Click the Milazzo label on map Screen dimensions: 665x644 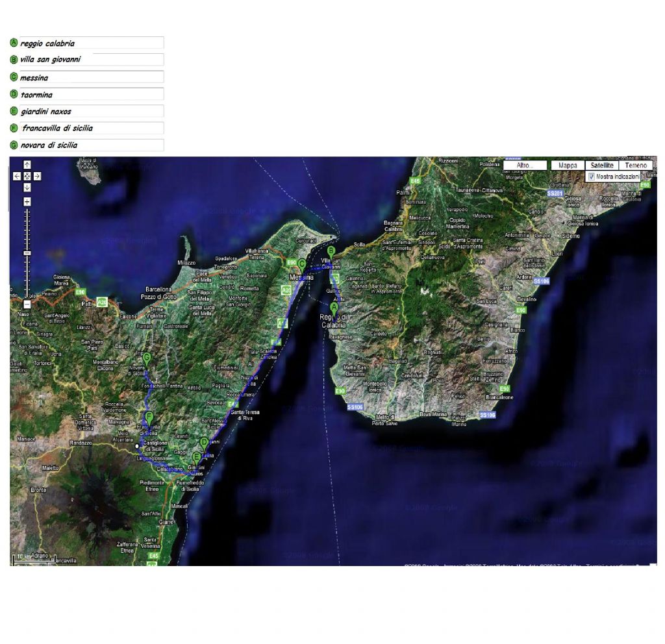click(186, 263)
